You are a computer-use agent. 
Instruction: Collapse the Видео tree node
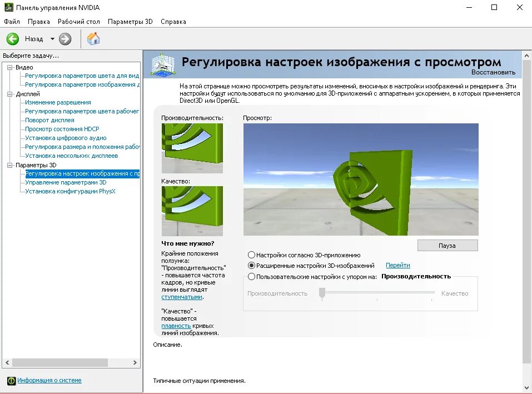point(10,67)
